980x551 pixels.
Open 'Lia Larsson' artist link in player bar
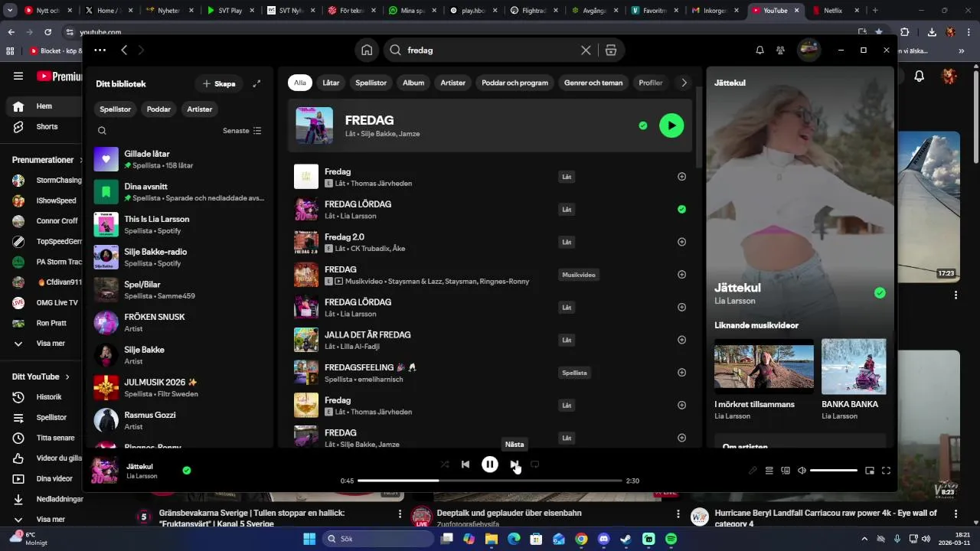pos(142,476)
